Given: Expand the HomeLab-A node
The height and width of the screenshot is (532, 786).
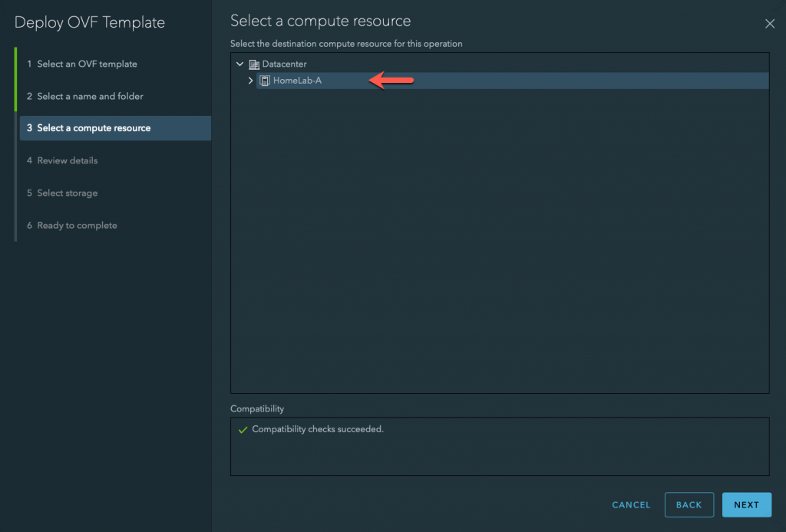Looking at the screenshot, I should click(x=251, y=81).
